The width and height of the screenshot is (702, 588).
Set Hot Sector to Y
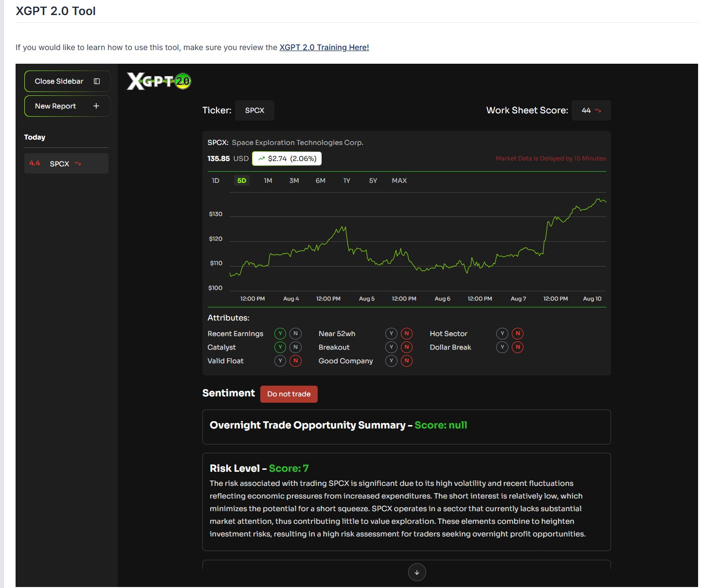pyautogui.click(x=502, y=334)
